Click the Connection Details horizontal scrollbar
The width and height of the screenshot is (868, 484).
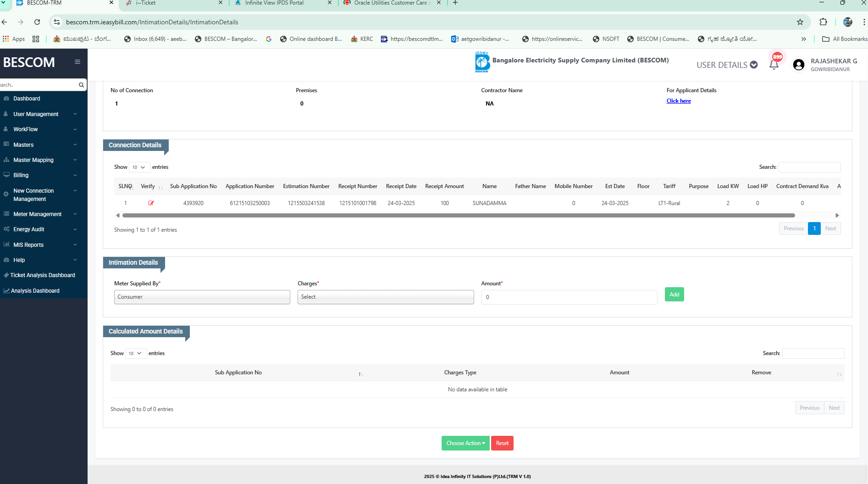point(459,215)
